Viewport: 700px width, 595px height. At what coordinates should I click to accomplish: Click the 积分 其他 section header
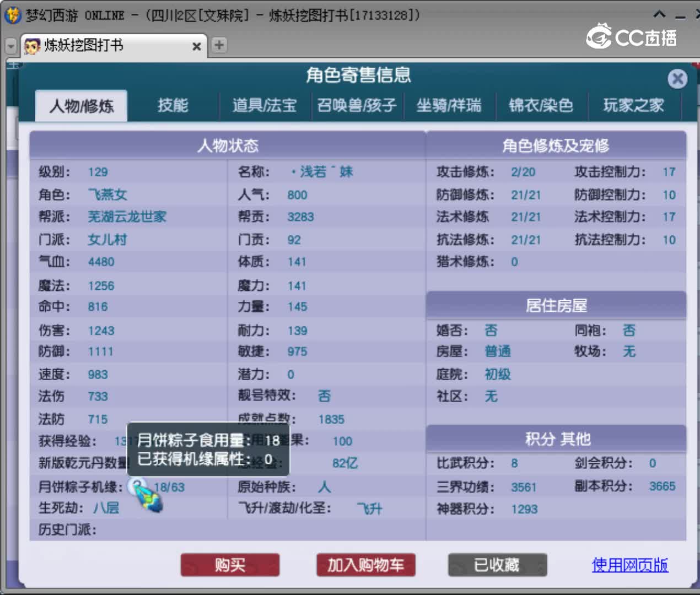[556, 439]
